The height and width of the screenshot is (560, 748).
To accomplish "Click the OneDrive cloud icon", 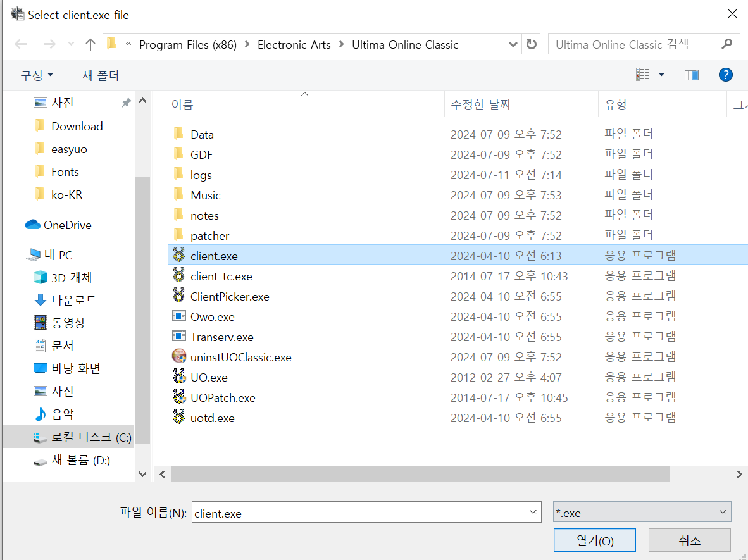I will (x=32, y=224).
